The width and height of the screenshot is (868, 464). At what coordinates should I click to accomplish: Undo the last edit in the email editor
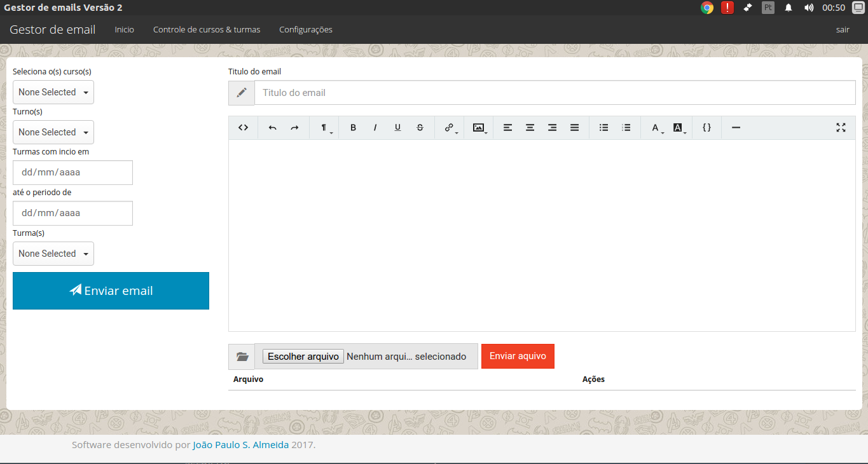tap(272, 128)
